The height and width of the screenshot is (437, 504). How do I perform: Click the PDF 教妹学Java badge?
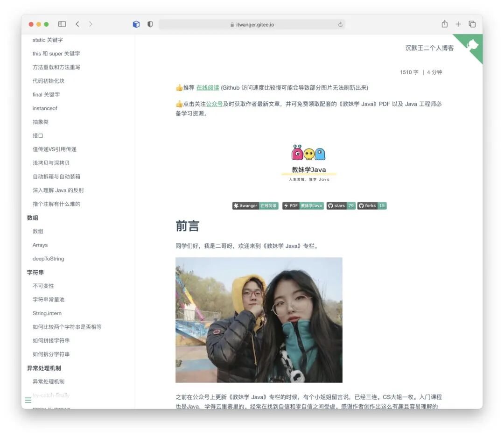(x=302, y=205)
